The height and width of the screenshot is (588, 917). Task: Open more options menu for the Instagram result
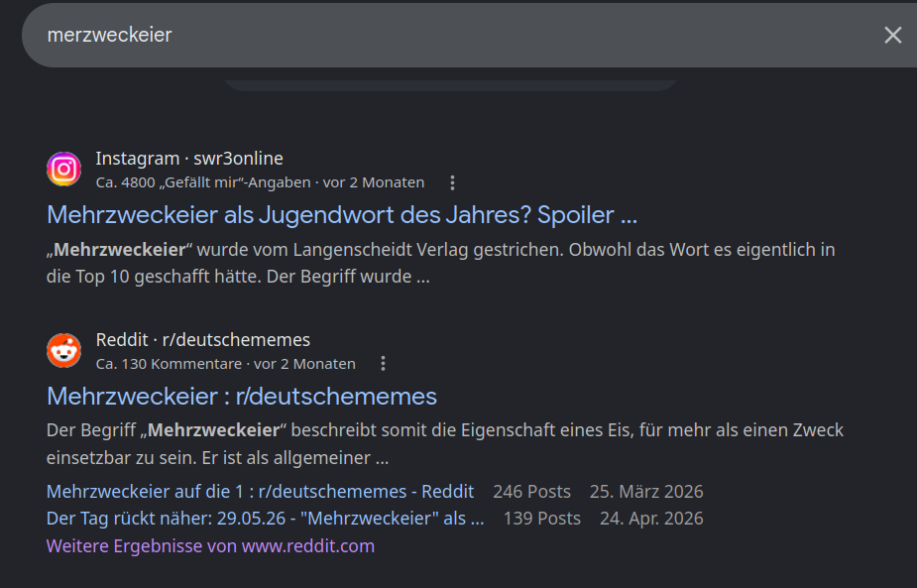pos(452,182)
